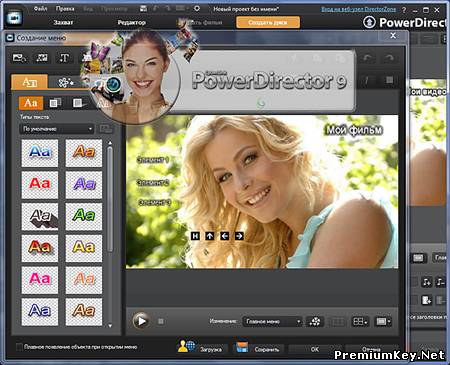Choose the blue glossy Aa text preset in the first row
450x365 pixels.
point(40,153)
